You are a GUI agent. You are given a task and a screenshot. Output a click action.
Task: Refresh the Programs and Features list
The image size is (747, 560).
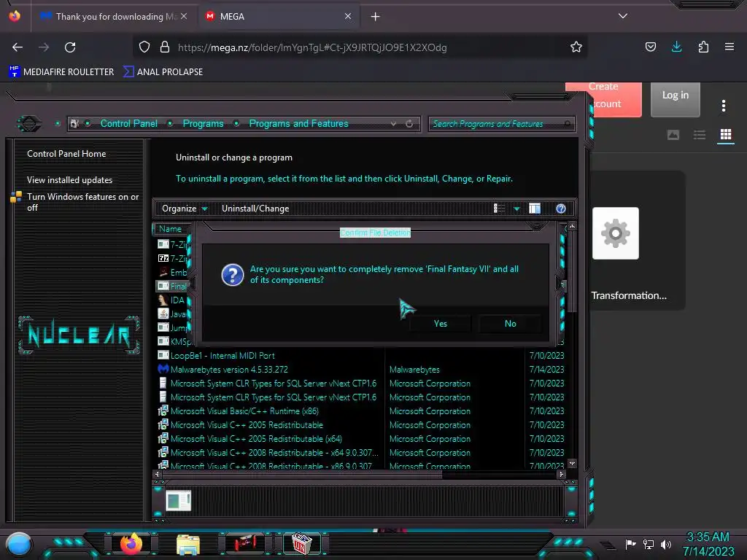(x=409, y=124)
